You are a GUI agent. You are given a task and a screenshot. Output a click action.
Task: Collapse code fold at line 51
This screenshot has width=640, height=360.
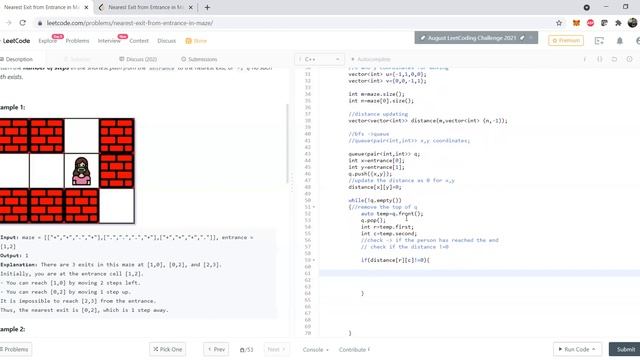313,207
